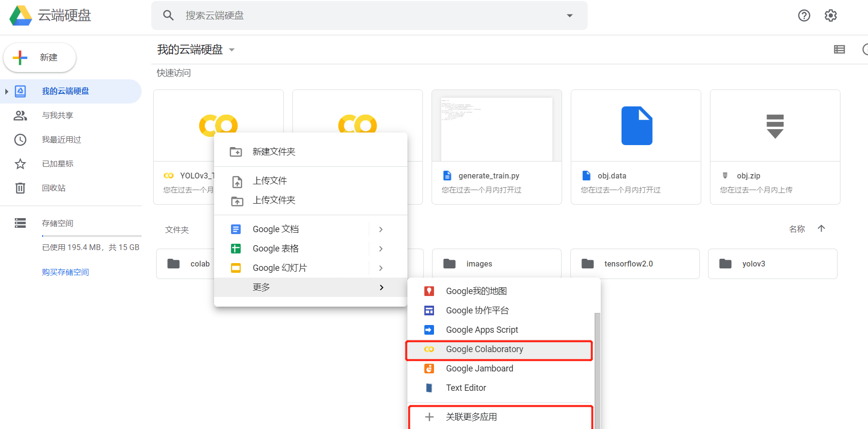
Task: Click the submenu vertical scrollbar
Action: (597, 370)
